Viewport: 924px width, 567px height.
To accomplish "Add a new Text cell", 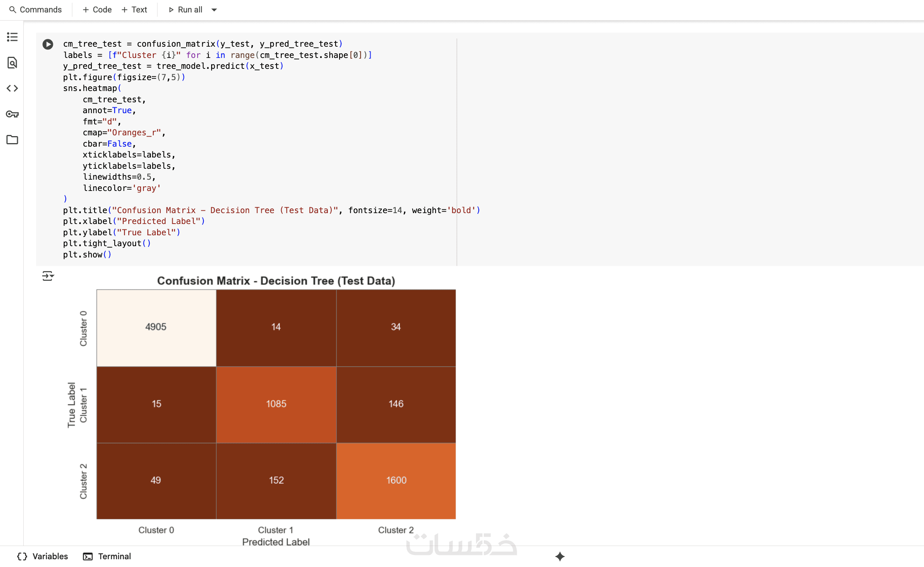I will (134, 10).
